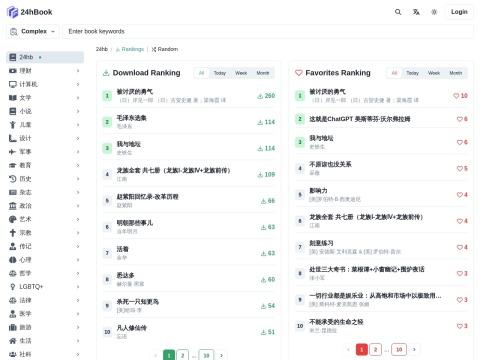This screenshot has height=360, width=480.
Task: Click the heart count 10 icon
Action: coord(456,96)
